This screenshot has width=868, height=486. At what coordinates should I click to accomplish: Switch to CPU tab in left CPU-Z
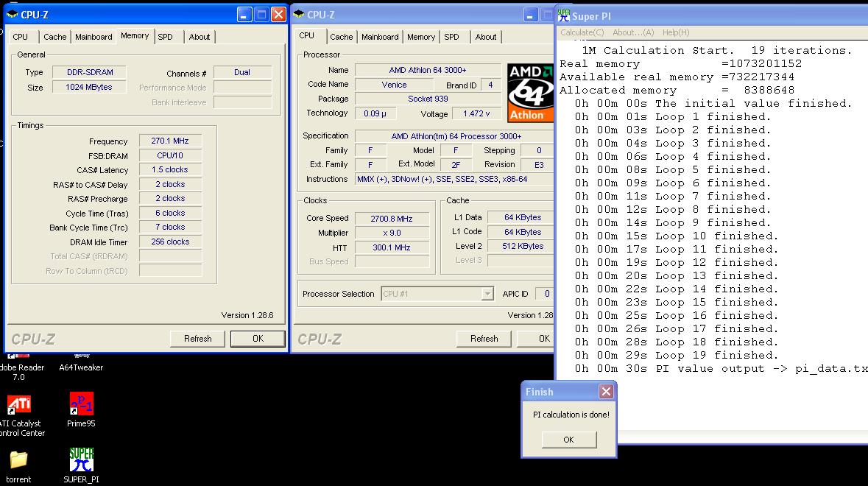21,37
